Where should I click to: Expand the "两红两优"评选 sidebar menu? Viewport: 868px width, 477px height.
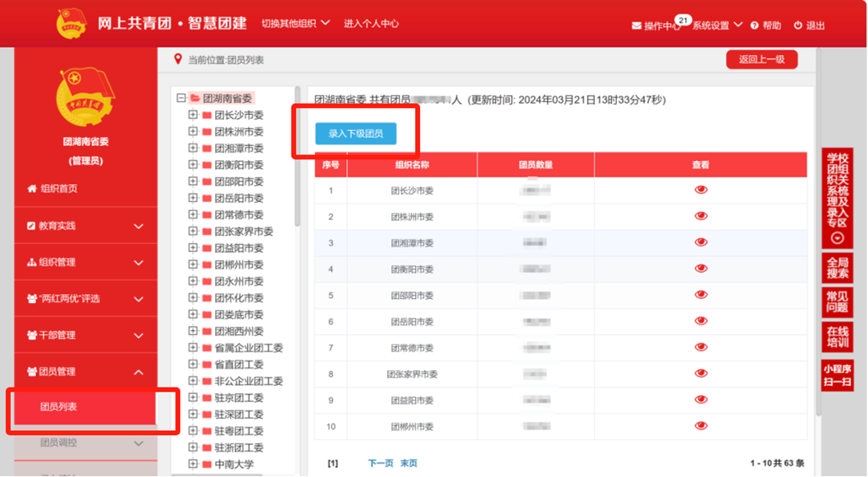coord(86,299)
